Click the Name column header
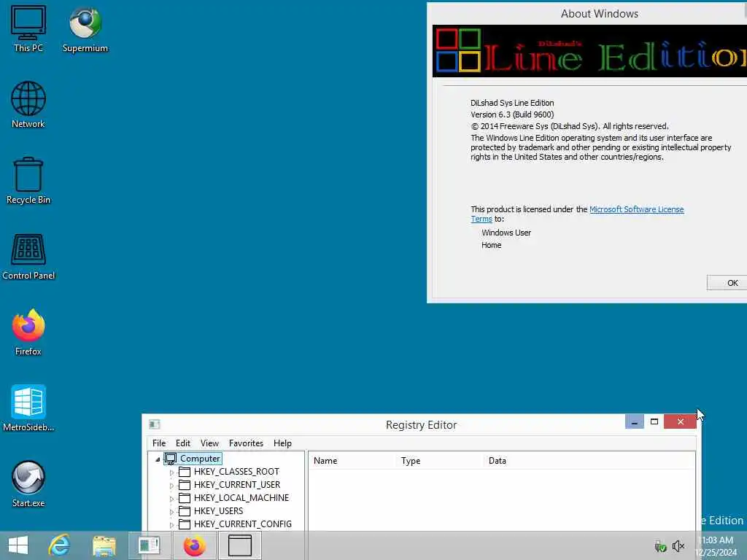747x560 pixels. click(x=352, y=461)
